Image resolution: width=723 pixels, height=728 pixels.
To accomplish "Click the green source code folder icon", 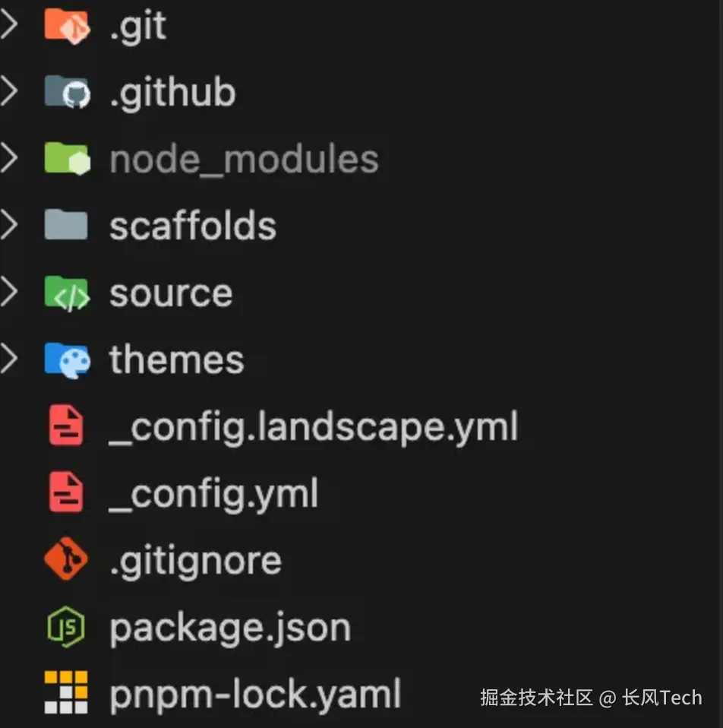I will coord(67,293).
